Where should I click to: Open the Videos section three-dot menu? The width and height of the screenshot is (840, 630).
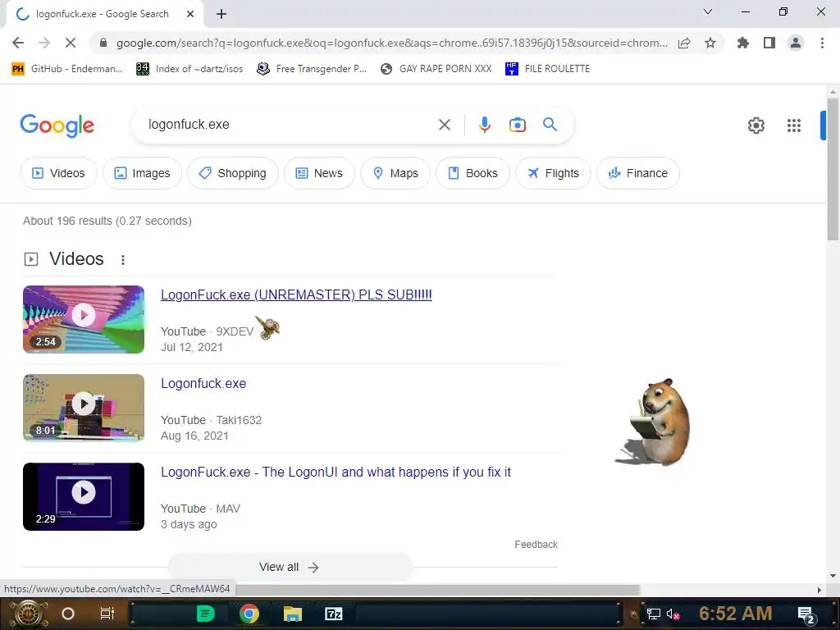[x=123, y=260]
